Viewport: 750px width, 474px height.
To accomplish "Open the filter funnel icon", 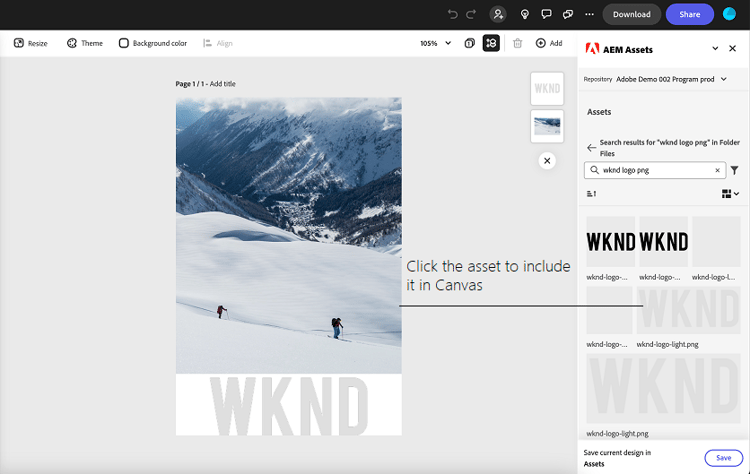I will point(734,170).
